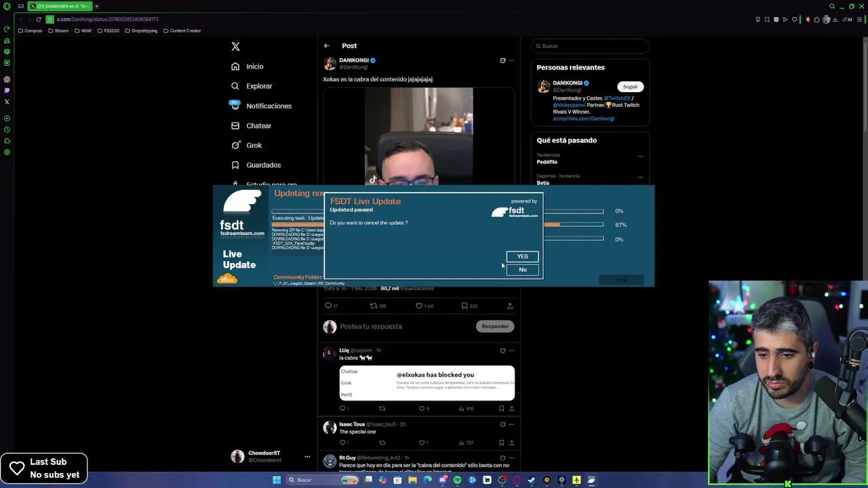Image resolution: width=868 pixels, height=488 pixels.
Task: Share icon under DANIKONGI post
Action: (x=510, y=306)
